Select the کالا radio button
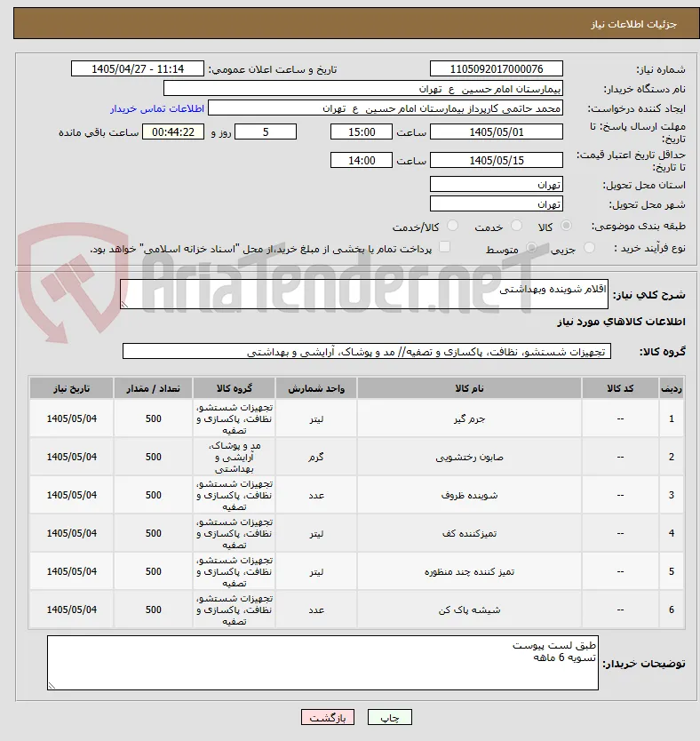The image size is (700, 741). [x=566, y=226]
